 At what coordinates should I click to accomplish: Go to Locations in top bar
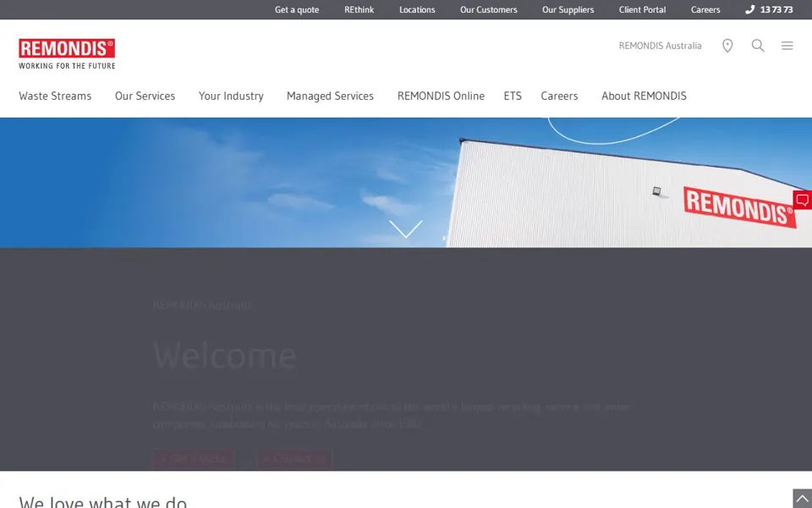click(417, 9)
